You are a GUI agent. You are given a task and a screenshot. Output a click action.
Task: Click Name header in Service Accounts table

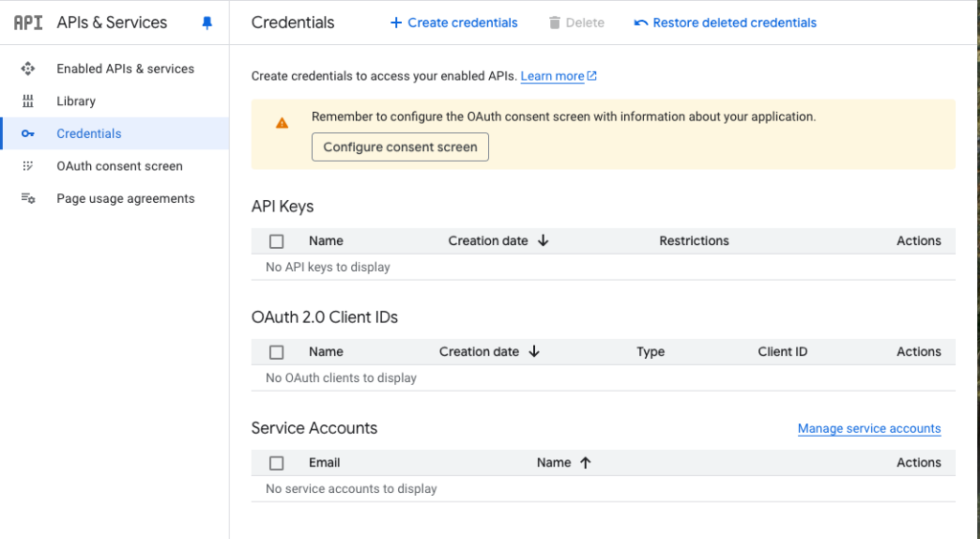click(x=554, y=462)
